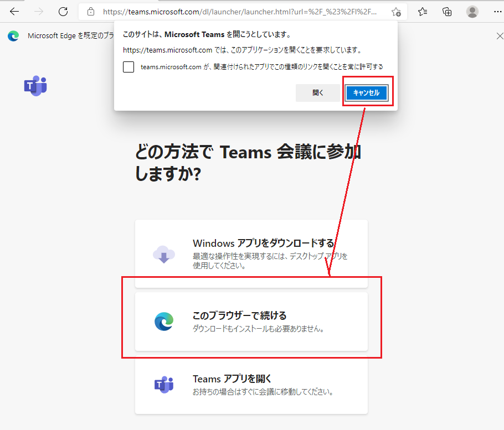Viewport: 504px width, 430px height.
Task: Check always allow teams.microsoft.com links checkbox
Action: pos(128,67)
